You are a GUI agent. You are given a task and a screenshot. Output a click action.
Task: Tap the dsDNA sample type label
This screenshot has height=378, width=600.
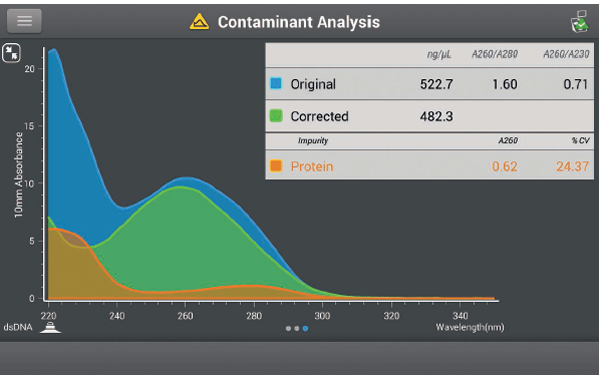(18, 327)
